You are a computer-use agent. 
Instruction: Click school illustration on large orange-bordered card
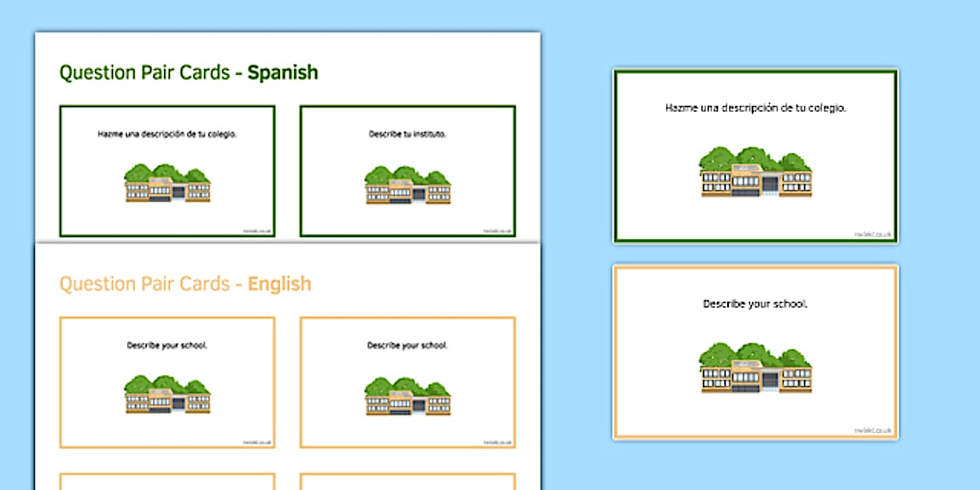[x=755, y=367]
